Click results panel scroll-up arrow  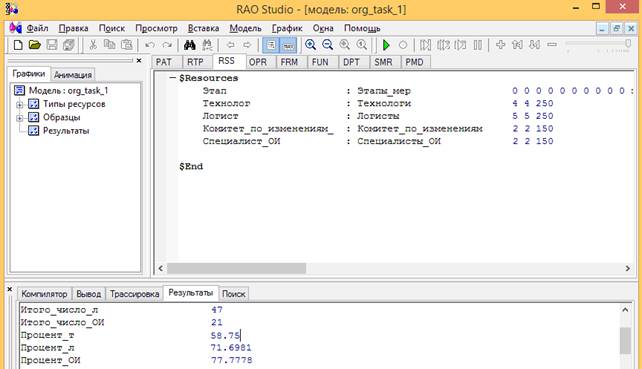tap(625, 310)
